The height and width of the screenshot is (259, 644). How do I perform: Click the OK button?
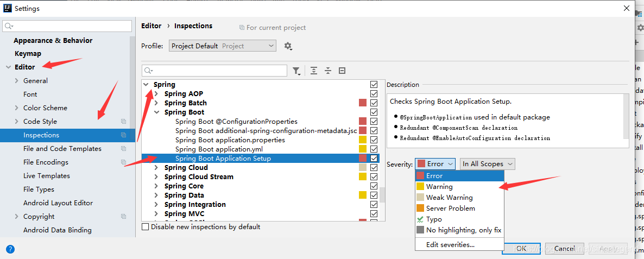pyautogui.click(x=522, y=248)
